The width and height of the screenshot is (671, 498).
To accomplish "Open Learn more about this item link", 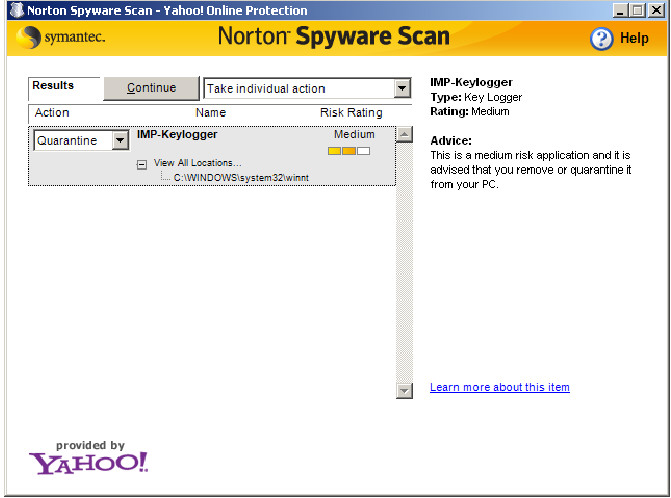I will [499, 387].
